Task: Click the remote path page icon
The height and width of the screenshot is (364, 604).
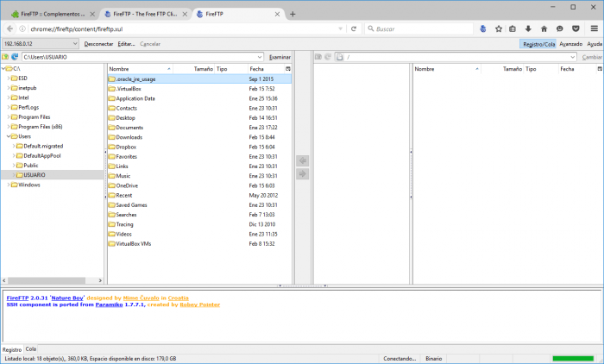Action: tap(339, 57)
